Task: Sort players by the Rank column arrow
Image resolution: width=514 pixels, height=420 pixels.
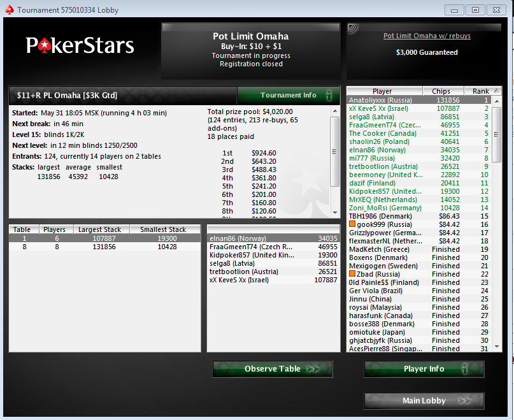Action: (x=496, y=91)
